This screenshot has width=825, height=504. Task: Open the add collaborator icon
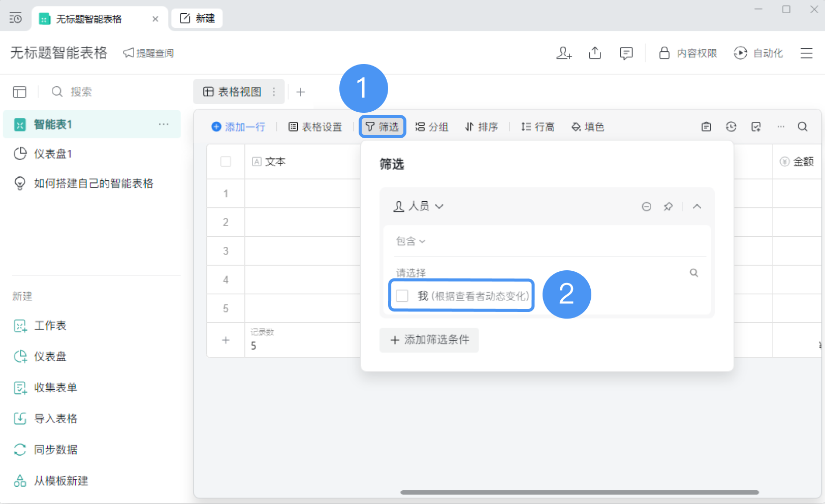click(x=564, y=53)
